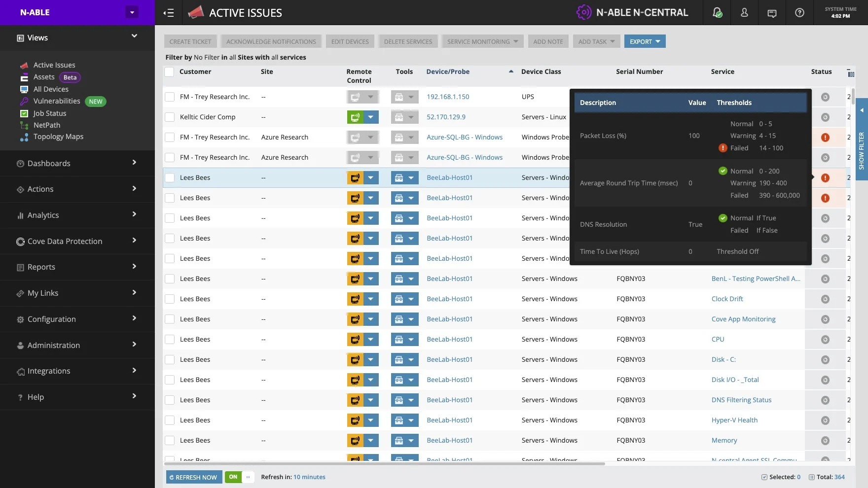The image size is (868, 488).
Task: Open tools dropdown in Clock Drift row
Action: [411, 299]
